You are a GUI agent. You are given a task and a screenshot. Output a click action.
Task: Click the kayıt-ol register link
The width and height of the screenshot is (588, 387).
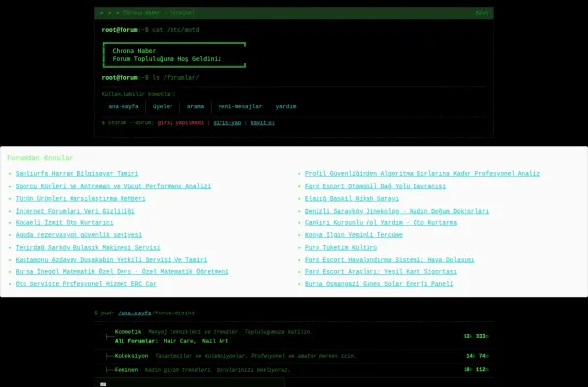pos(263,123)
